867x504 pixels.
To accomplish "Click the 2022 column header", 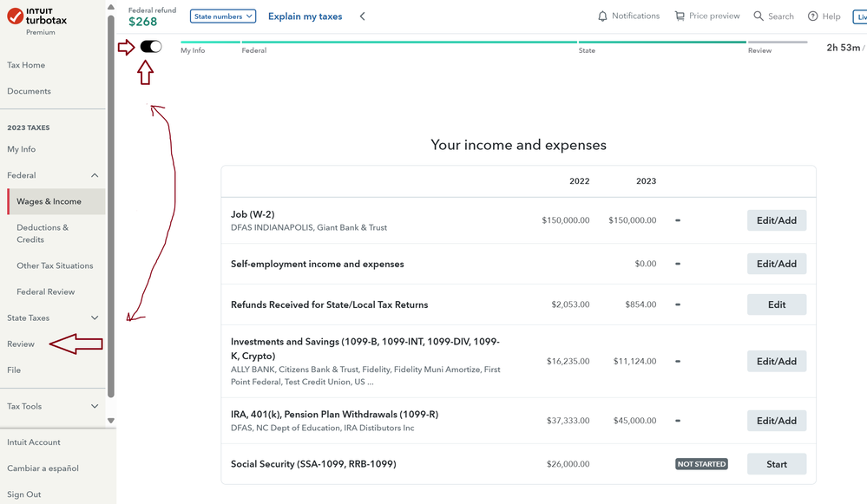I will point(580,181).
